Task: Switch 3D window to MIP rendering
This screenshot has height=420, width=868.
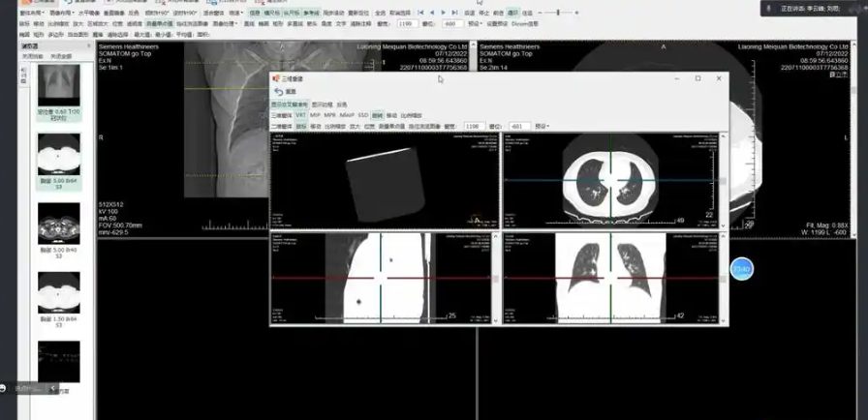Action: pos(315,115)
